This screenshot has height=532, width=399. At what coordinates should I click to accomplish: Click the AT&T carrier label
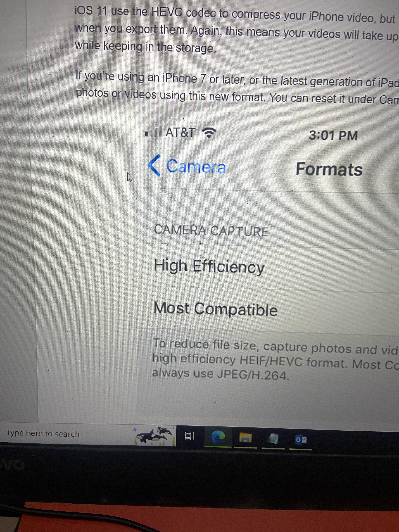pyautogui.click(x=180, y=132)
